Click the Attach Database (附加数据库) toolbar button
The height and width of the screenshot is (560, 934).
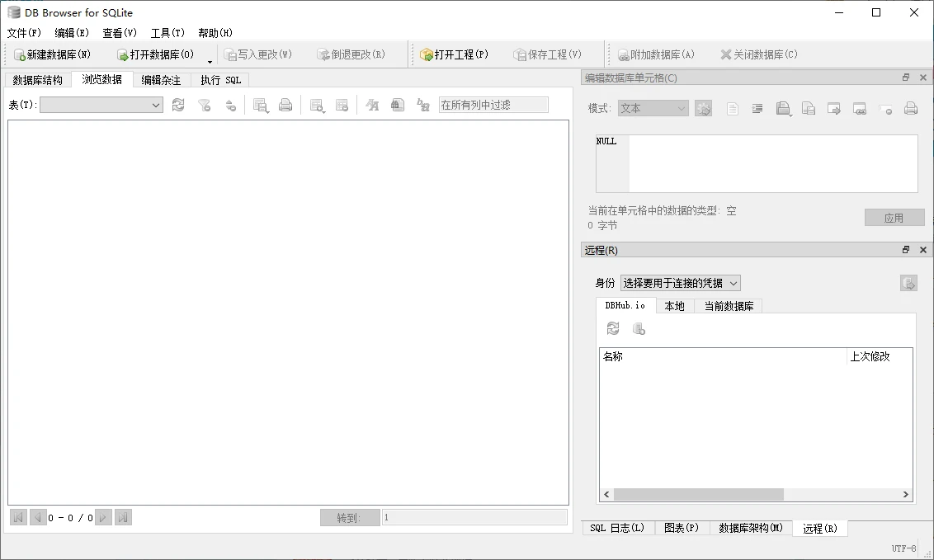(x=657, y=54)
